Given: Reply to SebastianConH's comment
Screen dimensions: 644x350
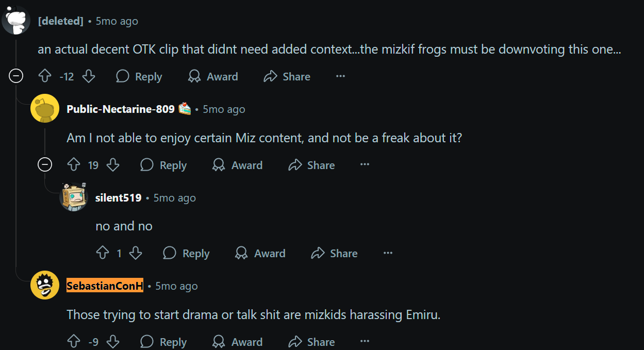Looking at the screenshot, I should [163, 342].
